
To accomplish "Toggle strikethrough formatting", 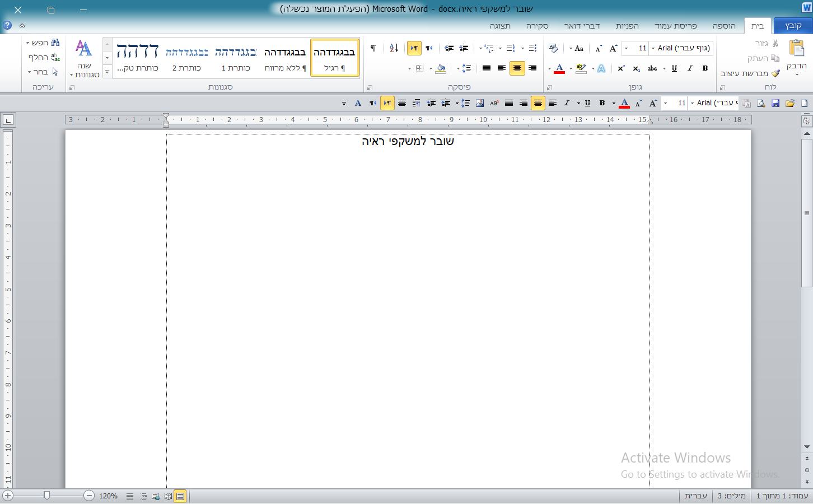I will tap(652, 68).
